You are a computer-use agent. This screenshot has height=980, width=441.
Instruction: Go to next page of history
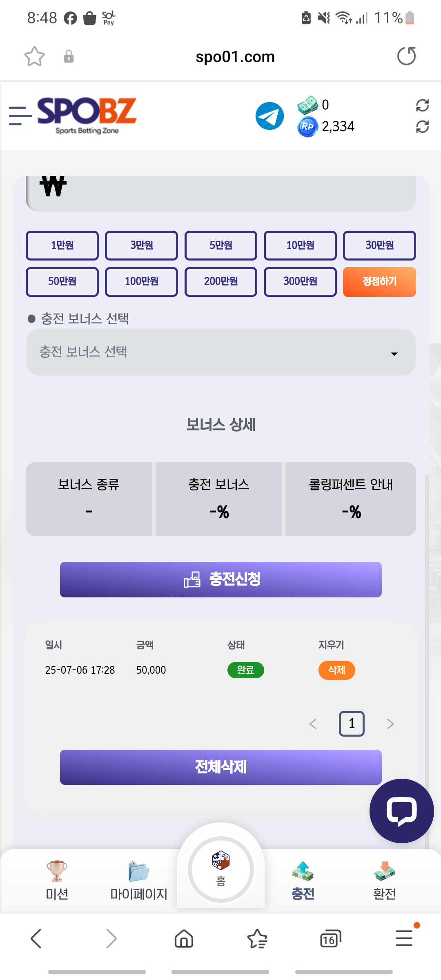[390, 724]
